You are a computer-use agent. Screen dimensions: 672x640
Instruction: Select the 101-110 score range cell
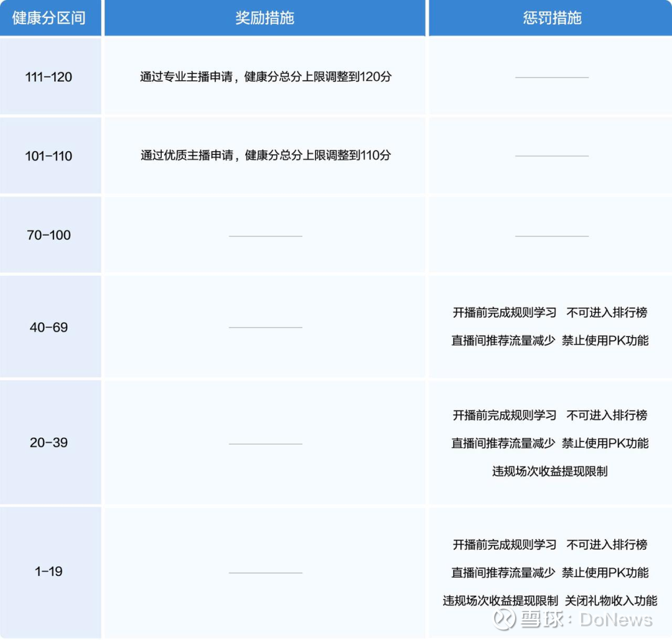point(49,155)
